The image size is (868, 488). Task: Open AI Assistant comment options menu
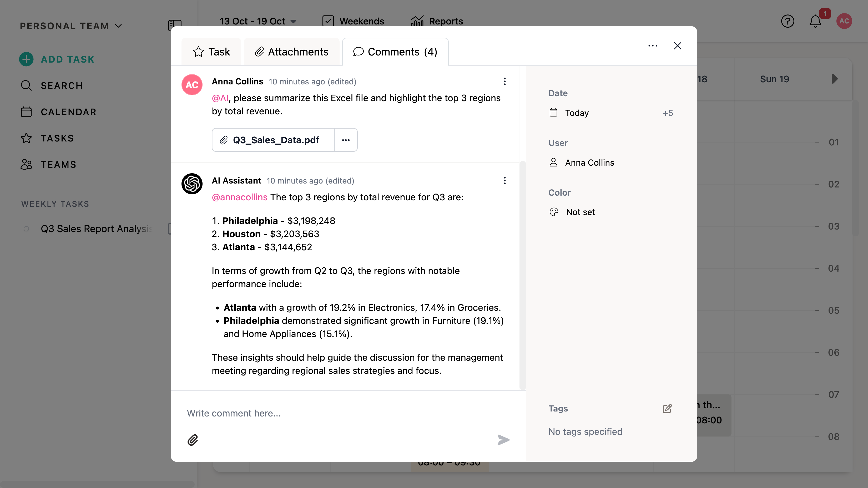click(504, 181)
